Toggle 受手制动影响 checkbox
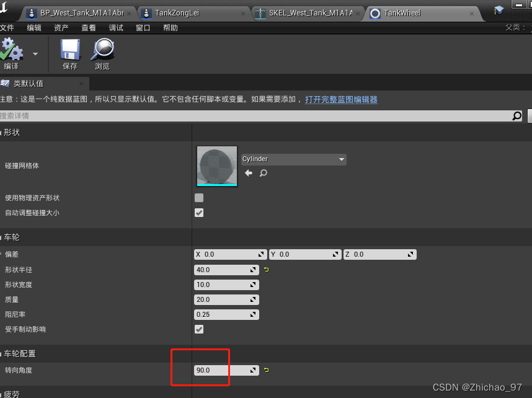This screenshot has height=398, width=532. pos(199,329)
